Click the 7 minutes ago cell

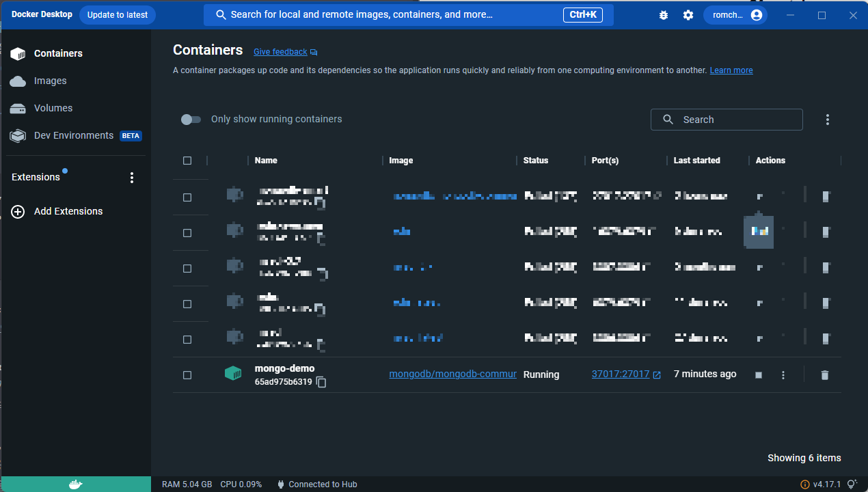pos(705,374)
